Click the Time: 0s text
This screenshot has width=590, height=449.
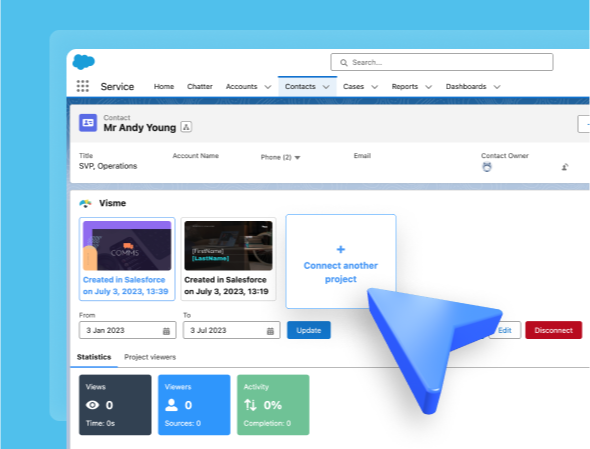point(100,423)
